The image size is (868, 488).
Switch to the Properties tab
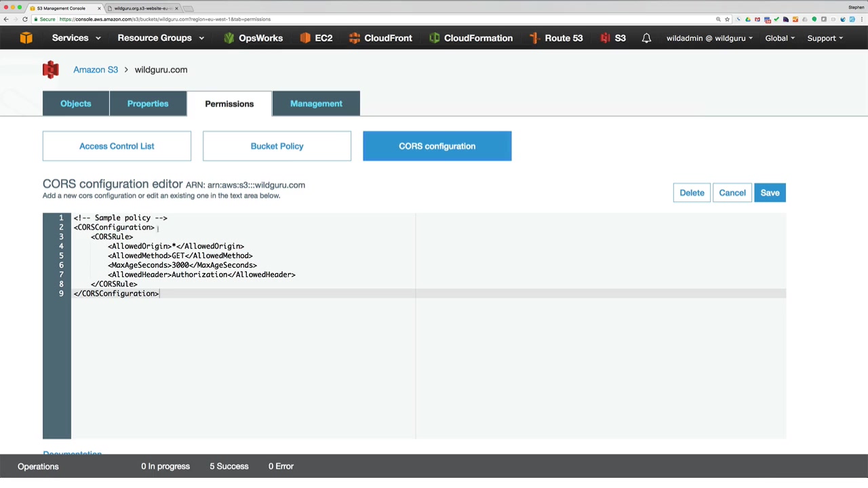coord(148,104)
